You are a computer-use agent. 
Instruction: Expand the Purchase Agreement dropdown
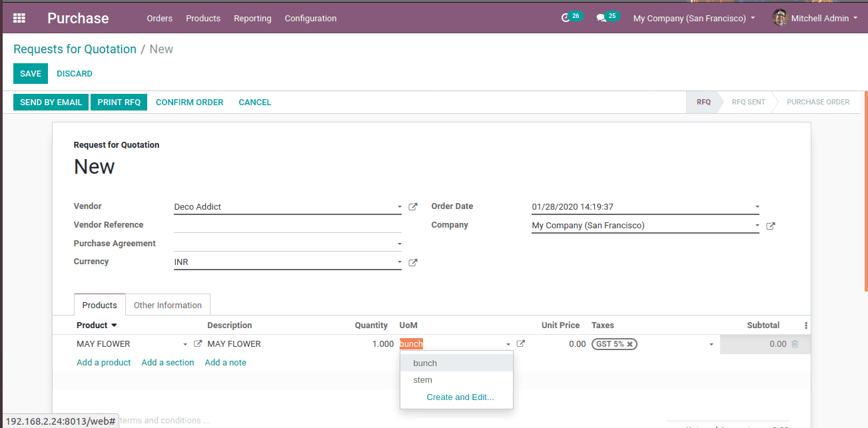click(400, 244)
